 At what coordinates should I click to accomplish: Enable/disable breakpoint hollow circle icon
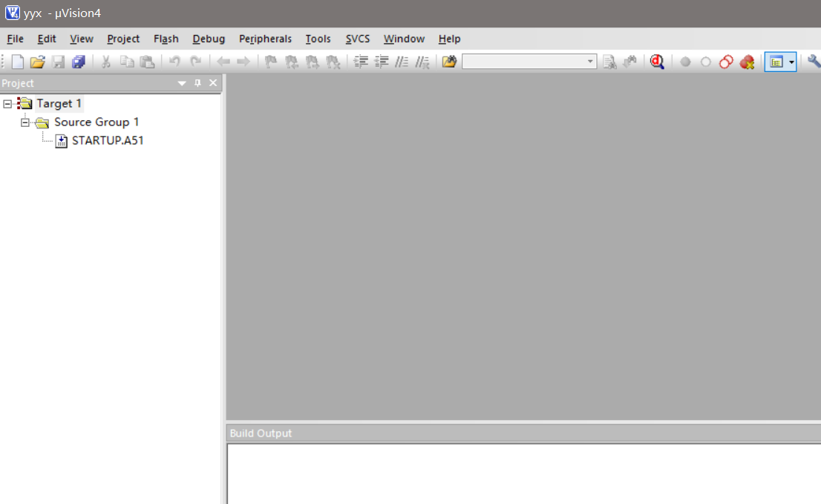coord(706,62)
